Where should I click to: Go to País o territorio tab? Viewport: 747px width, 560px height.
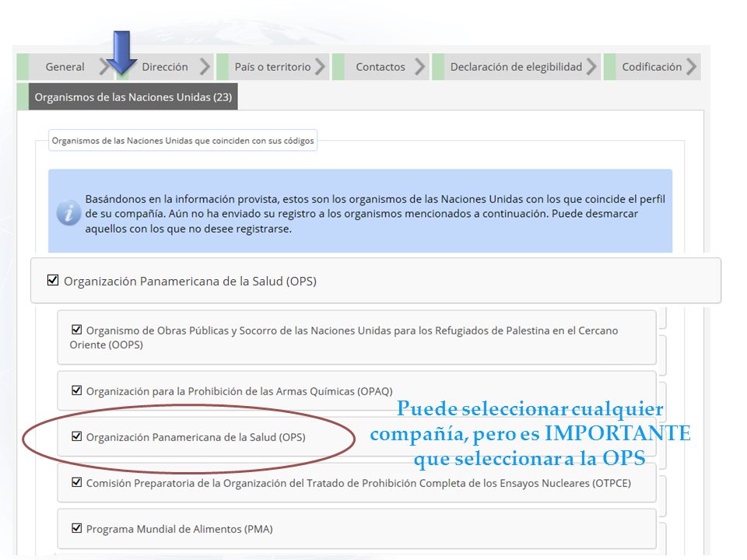272,67
